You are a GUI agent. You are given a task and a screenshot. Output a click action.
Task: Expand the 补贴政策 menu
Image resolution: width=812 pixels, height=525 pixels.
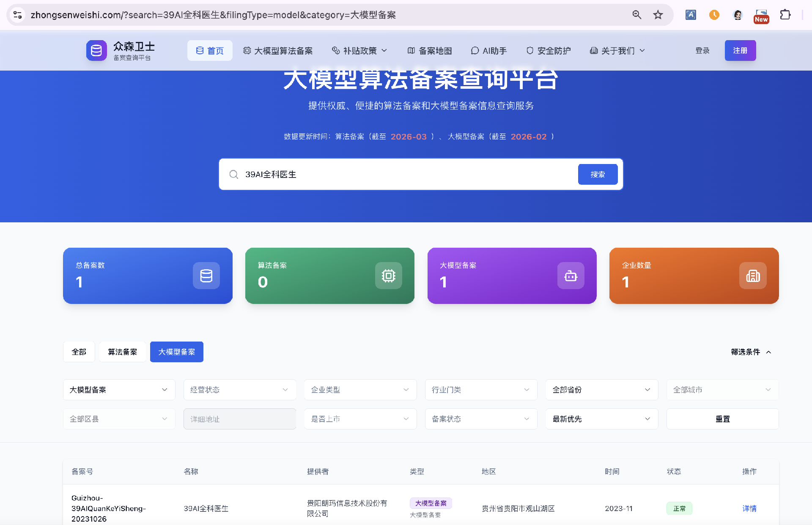point(359,51)
